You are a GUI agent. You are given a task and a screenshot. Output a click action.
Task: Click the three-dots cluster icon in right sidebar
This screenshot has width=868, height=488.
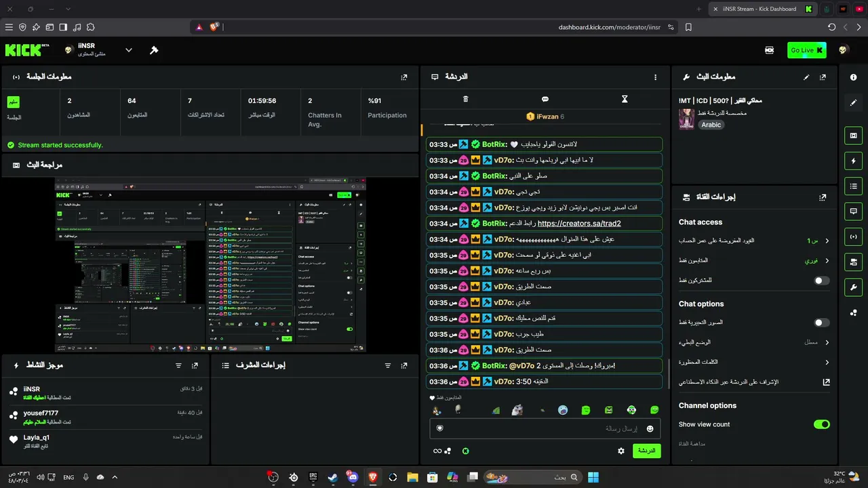853,312
